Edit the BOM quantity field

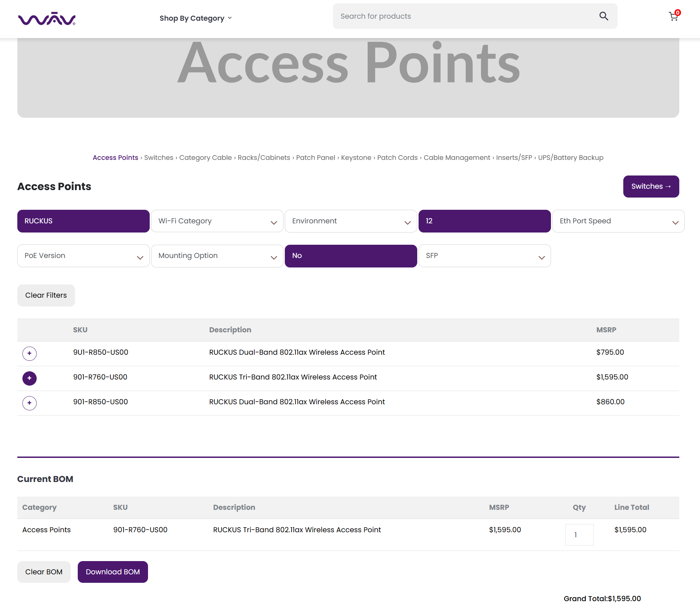pos(579,535)
